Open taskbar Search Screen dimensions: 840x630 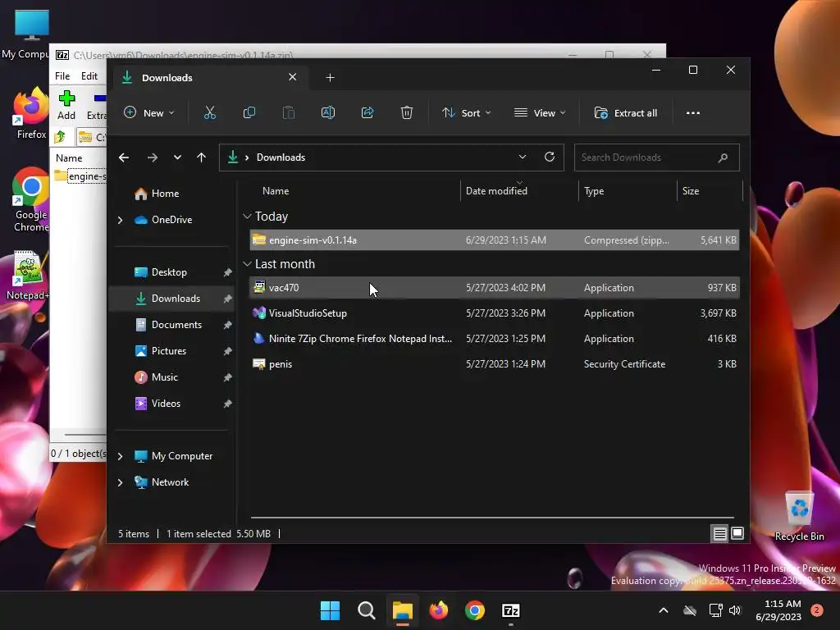pyautogui.click(x=367, y=610)
